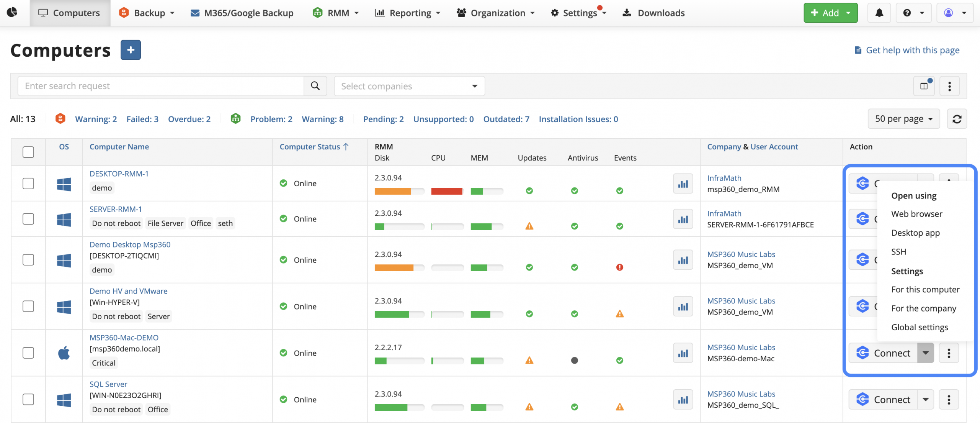Click Updates warning icon for SERVER-RMM-1
The image size is (980, 423).
(529, 226)
